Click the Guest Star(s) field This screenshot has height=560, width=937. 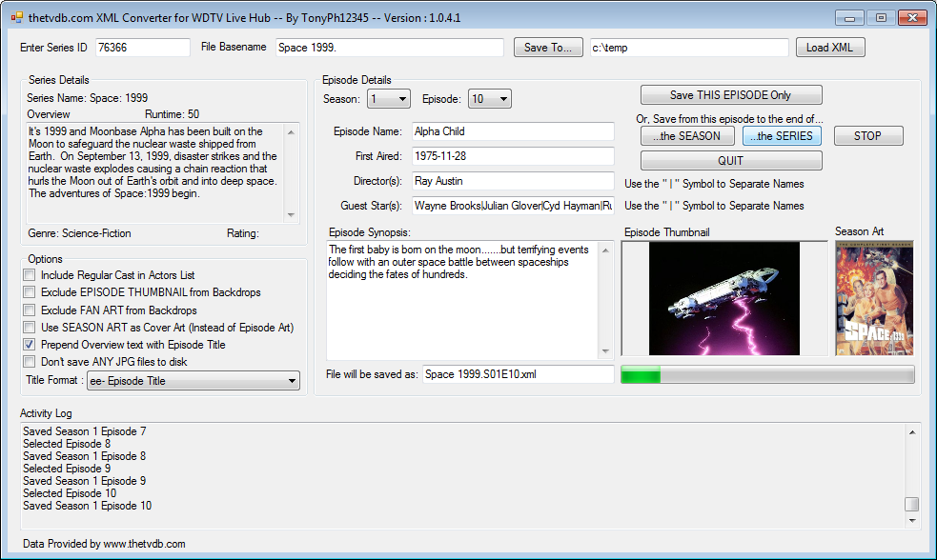tap(513, 206)
